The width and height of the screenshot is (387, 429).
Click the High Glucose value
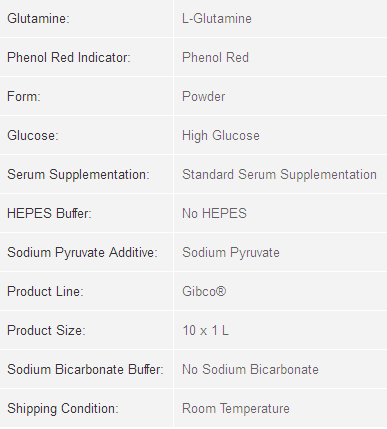click(221, 135)
